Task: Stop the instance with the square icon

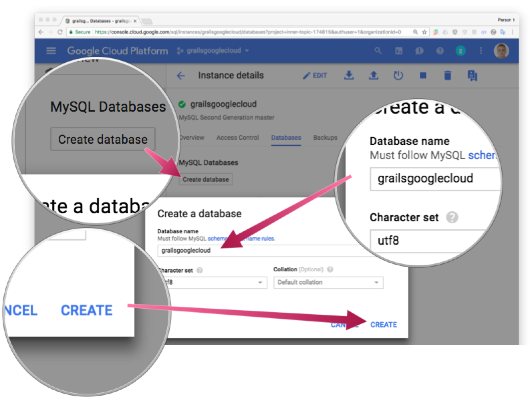Action: click(423, 76)
